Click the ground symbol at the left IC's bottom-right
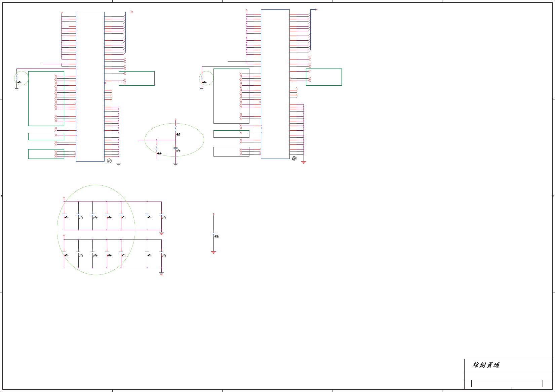 pyautogui.click(x=119, y=165)
